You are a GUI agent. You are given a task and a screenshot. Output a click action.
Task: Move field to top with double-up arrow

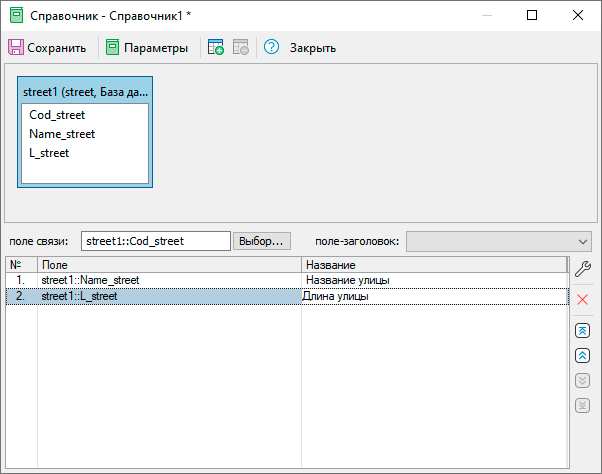coord(583,331)
